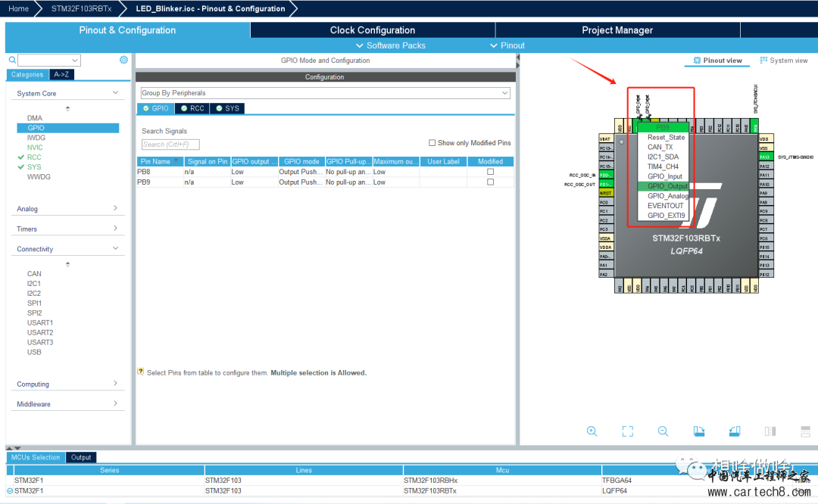Click the pin list view icon at far right
The height and width of the screenshot is (504, 818).
pyautogui.click(x=805, y=431)
